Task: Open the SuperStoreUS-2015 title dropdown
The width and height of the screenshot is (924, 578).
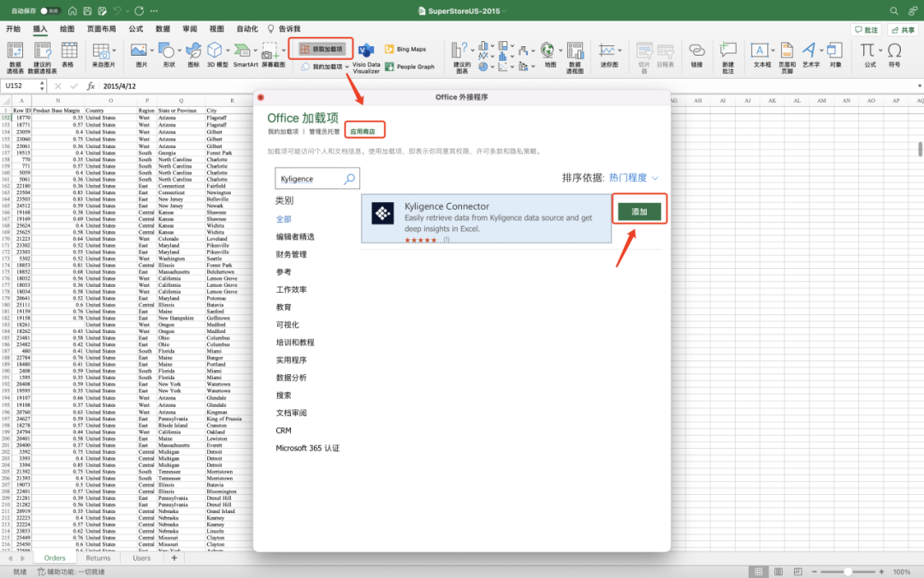Action: [505, 11]
